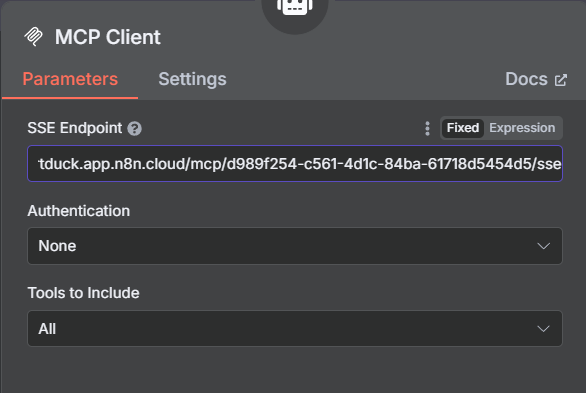Viewport: 586px width, 393px height.
Task: Open SSE Endpoint help tooltip icon
Action: tap(135, 129)
